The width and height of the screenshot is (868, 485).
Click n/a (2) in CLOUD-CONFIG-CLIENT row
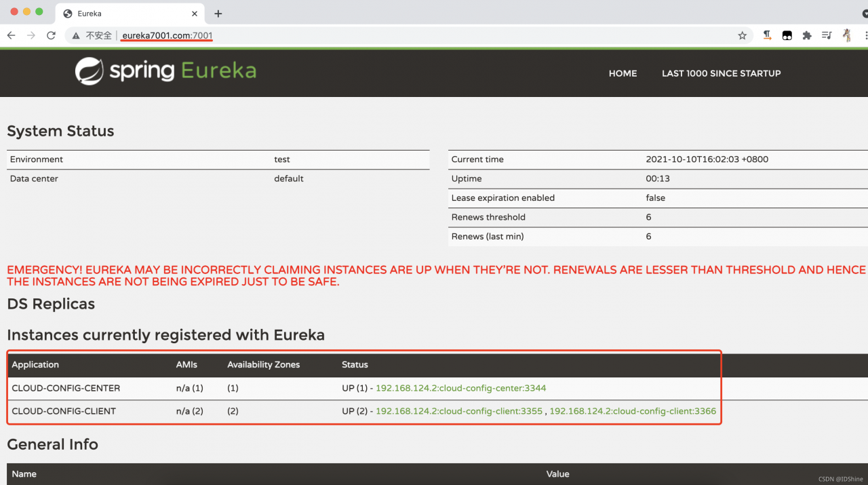coord(190,411)
